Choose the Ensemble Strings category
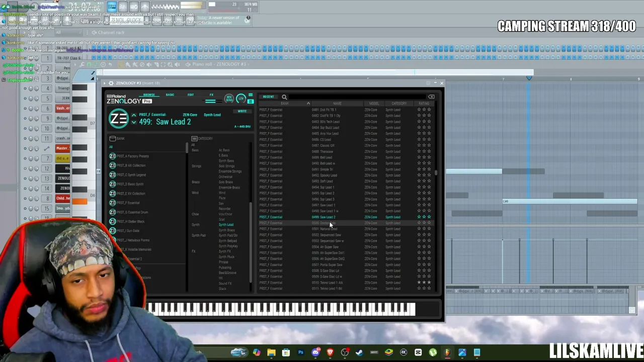Image resolution: width=644 pixels, height=362 pixels. click(230, 171)
